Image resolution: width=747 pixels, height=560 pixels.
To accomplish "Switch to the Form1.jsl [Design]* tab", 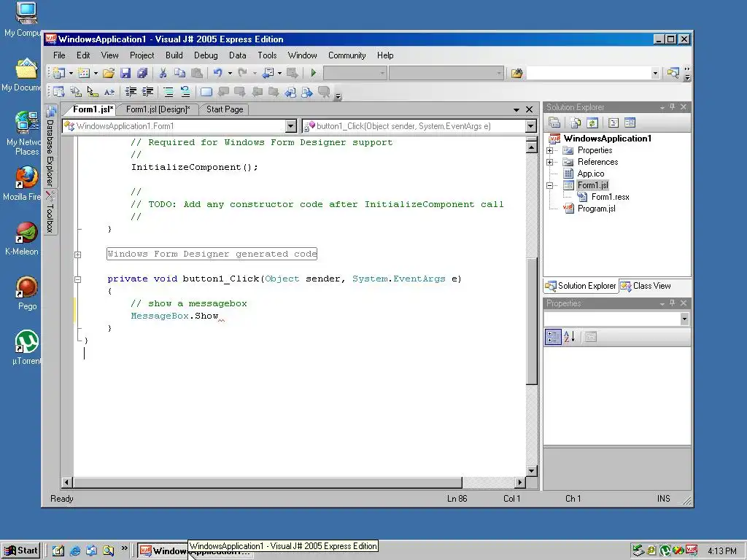I will tap(158, 109).
